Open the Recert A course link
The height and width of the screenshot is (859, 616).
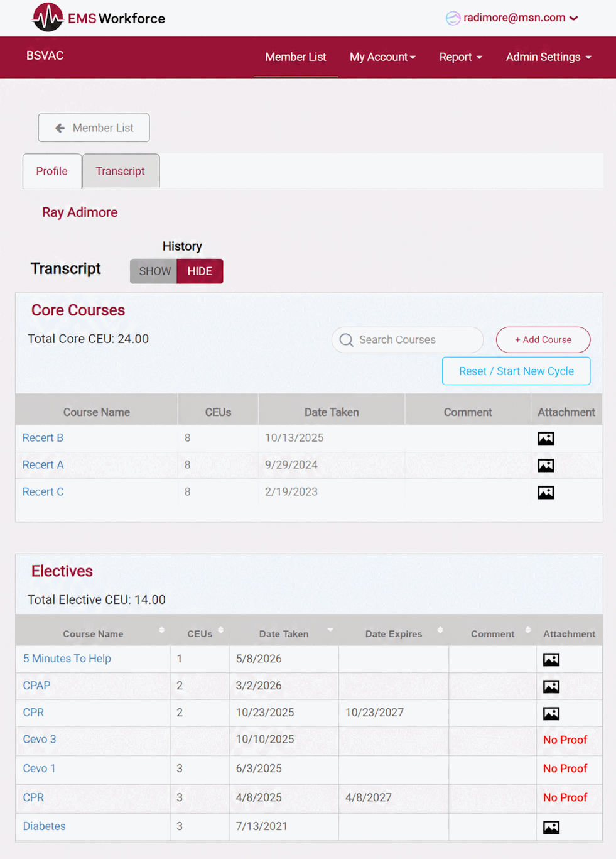tap(43, 465)
